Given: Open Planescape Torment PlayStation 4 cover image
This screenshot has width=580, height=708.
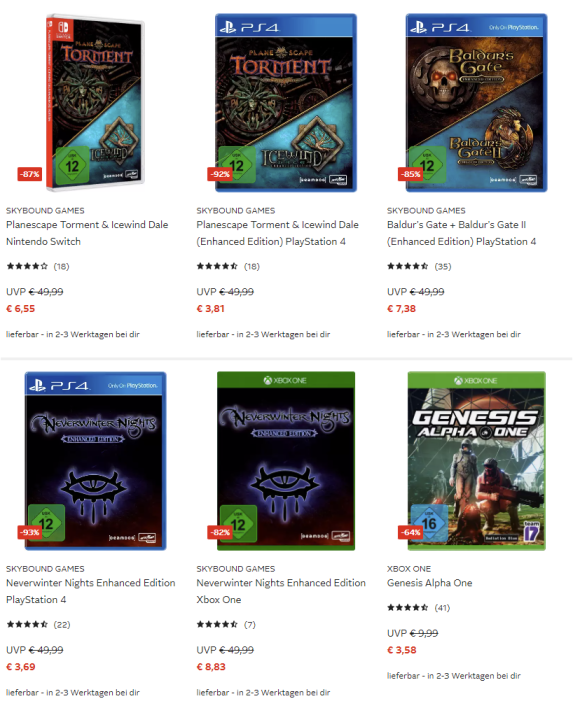Looking at the screenshot, I should tap(286, 102).
